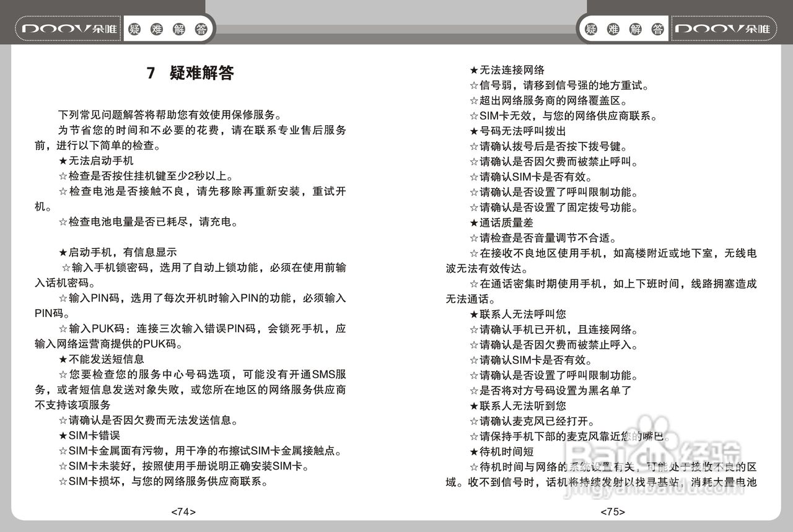Click "☆超出网络服务商的网络覆盖区。"

point(549,100)
